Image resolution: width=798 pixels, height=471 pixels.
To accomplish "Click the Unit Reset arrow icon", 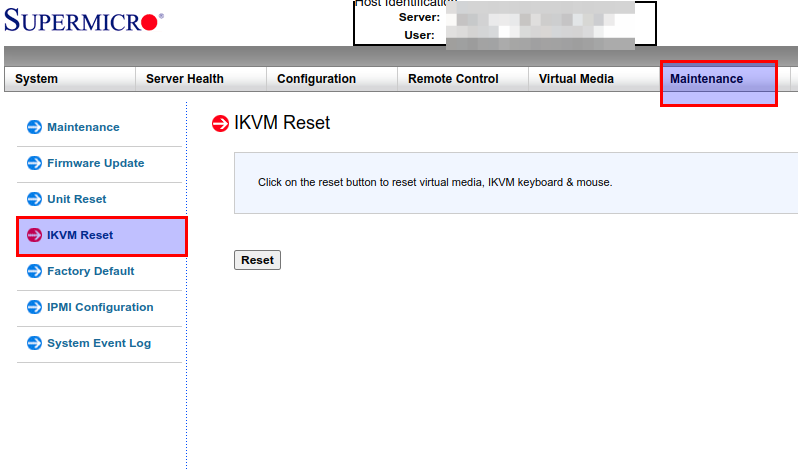I will click(34, 199).
